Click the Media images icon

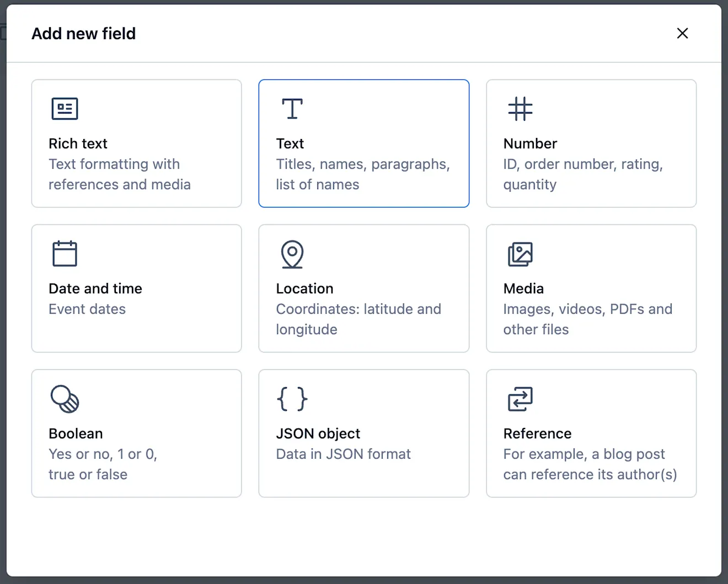(x=520, y=254)
